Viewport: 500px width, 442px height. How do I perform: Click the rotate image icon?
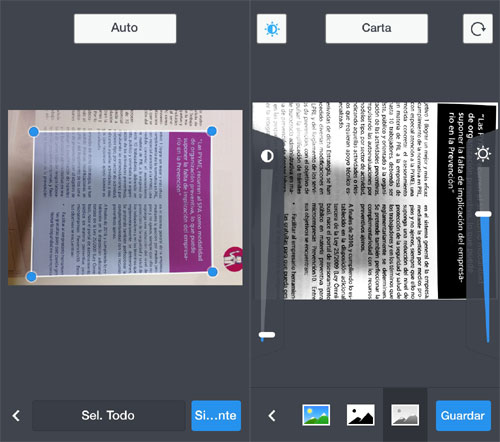[478, 29]
